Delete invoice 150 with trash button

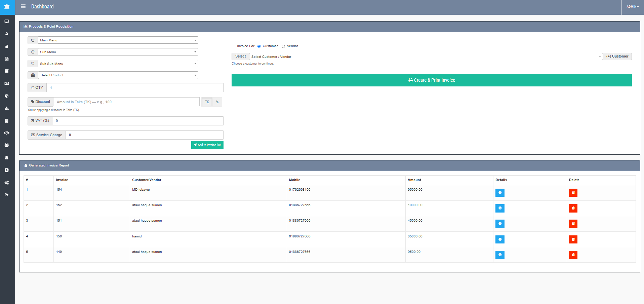(x=573, y=239)
